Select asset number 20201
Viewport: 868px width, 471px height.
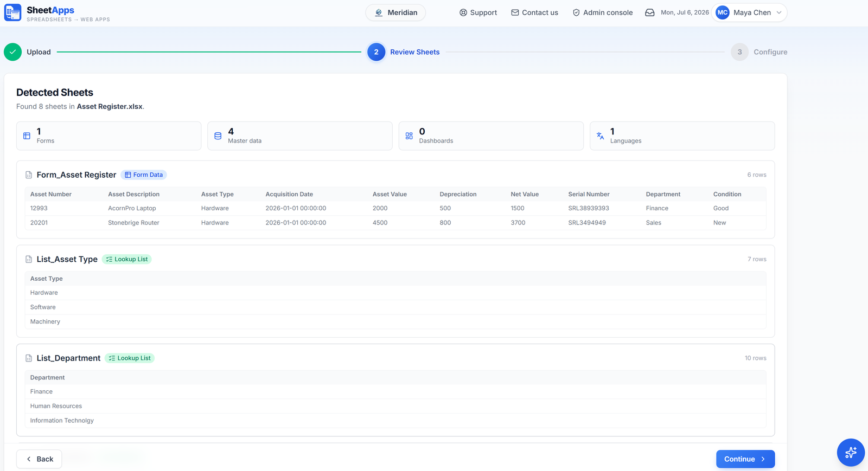click(39, 223)
